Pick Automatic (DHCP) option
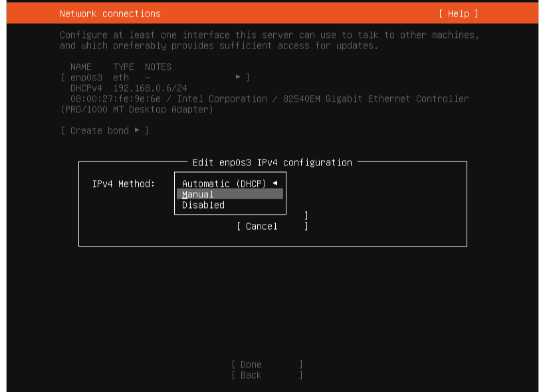 click(224, 184)
